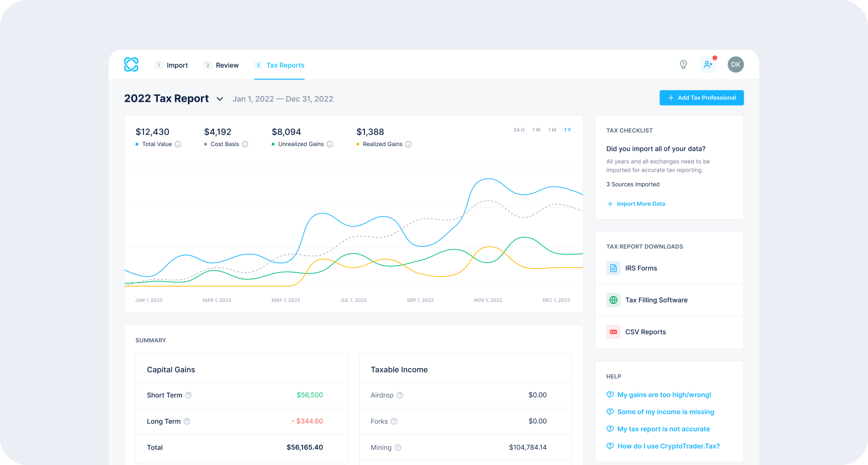Click the yellow Realized Gains legend dot
The width and height of the screenshot is (868, 465).
(357, 144)
